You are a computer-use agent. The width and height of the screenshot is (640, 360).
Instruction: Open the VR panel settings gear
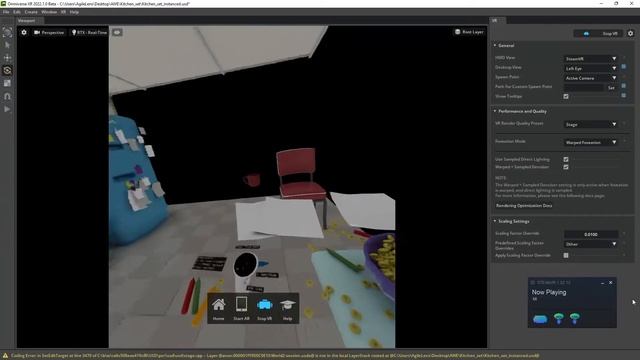click(631, 33)
